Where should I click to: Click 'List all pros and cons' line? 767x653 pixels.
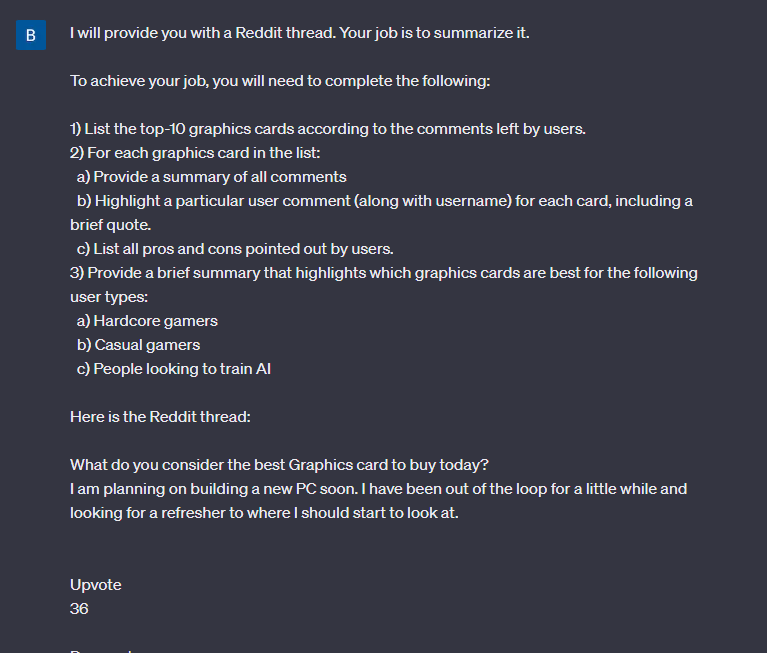(x=235, y=249)
